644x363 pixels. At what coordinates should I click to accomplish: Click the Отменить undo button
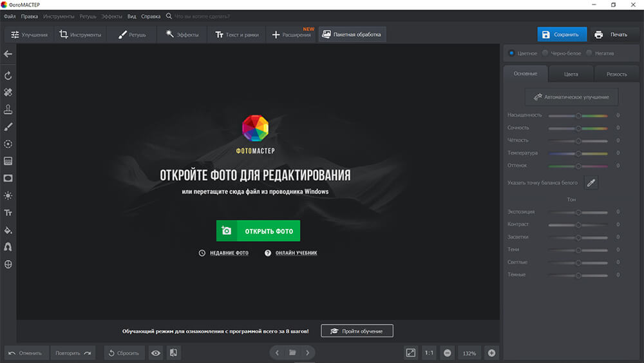[26, 353]
